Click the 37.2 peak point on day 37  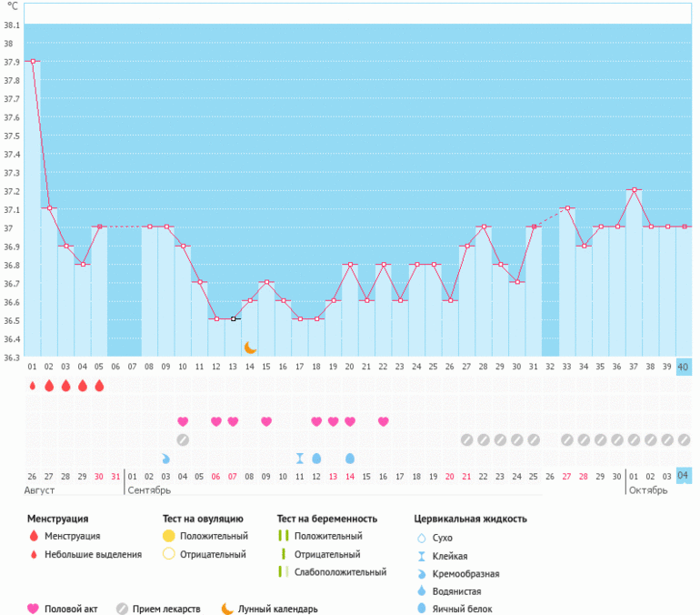tap(634, 190)
